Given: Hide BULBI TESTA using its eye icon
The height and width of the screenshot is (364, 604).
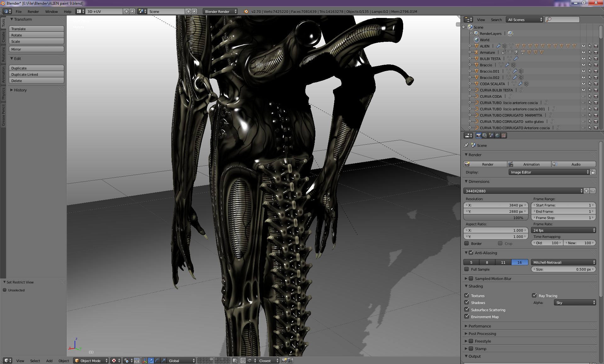Looking at the screenshot, I should click(584, 58).
